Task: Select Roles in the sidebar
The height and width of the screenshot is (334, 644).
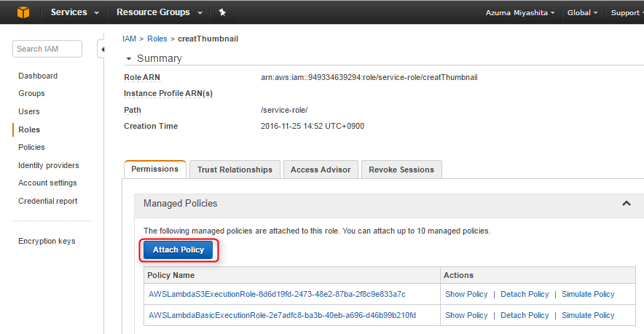Action: (28, 130)
